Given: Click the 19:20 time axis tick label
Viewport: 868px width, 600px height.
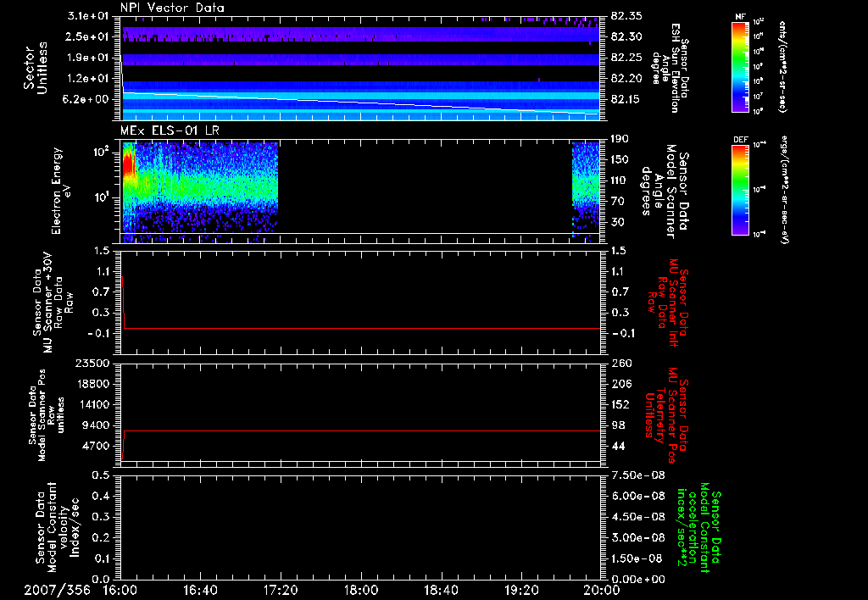Looking at the screenshot, I should (520, 590).
